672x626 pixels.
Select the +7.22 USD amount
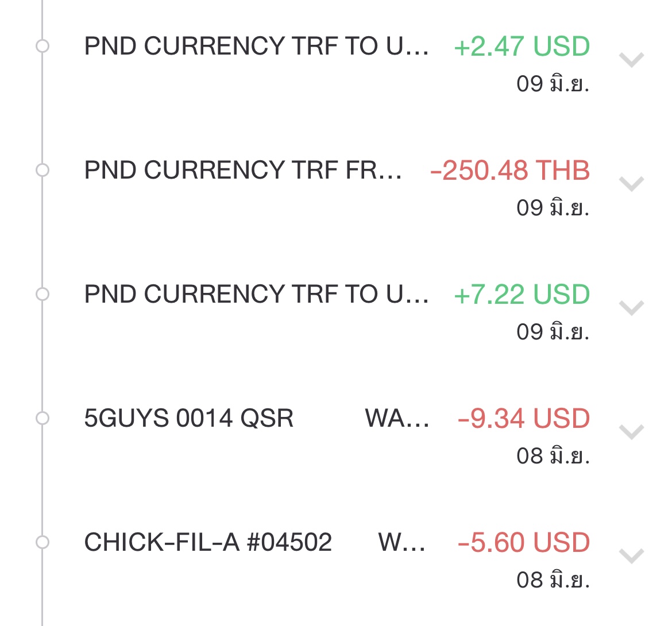click(522, 295)
